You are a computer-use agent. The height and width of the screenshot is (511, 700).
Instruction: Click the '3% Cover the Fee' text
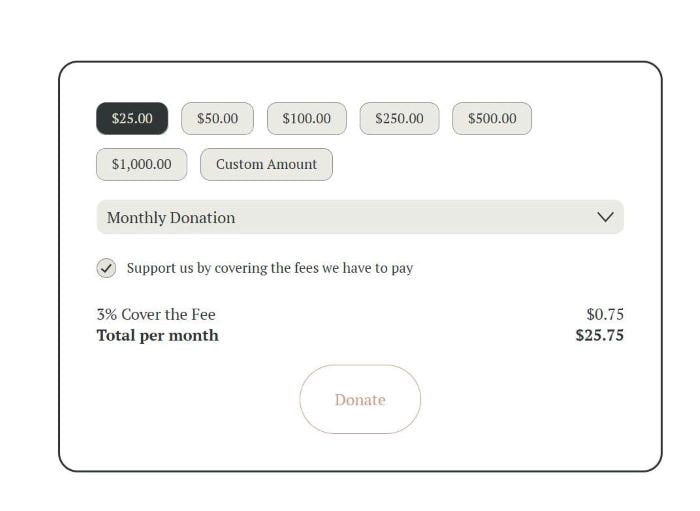pos(156,314)
